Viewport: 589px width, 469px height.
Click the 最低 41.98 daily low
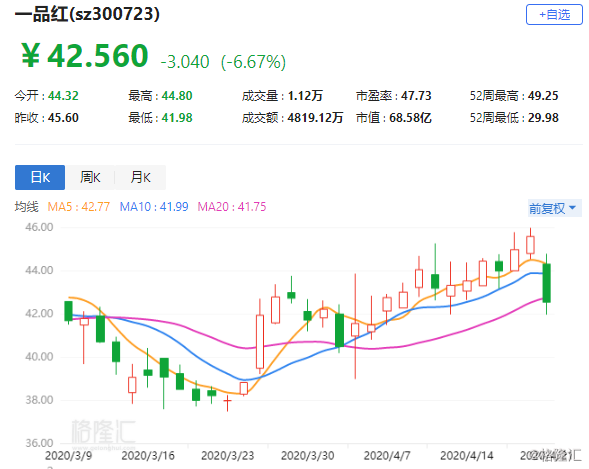160,118
